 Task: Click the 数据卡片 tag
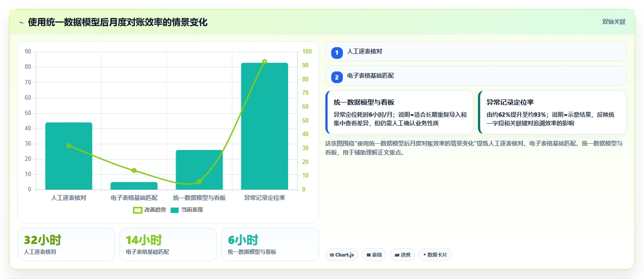435,255
